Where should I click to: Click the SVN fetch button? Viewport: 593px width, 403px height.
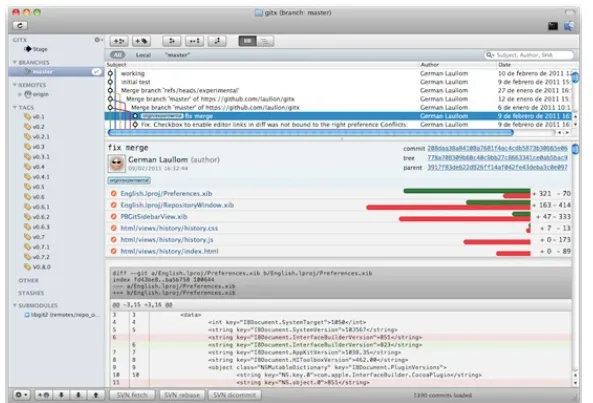(132, 395)
